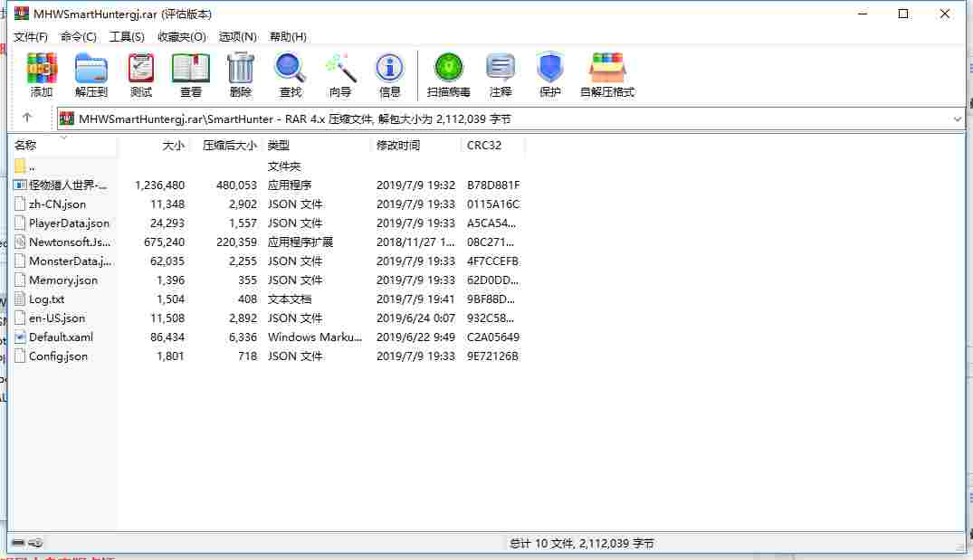Maximize the WinRAR window
Viewport: 973px width, 560px height.
pyautogui.click(x=903, y=14)
